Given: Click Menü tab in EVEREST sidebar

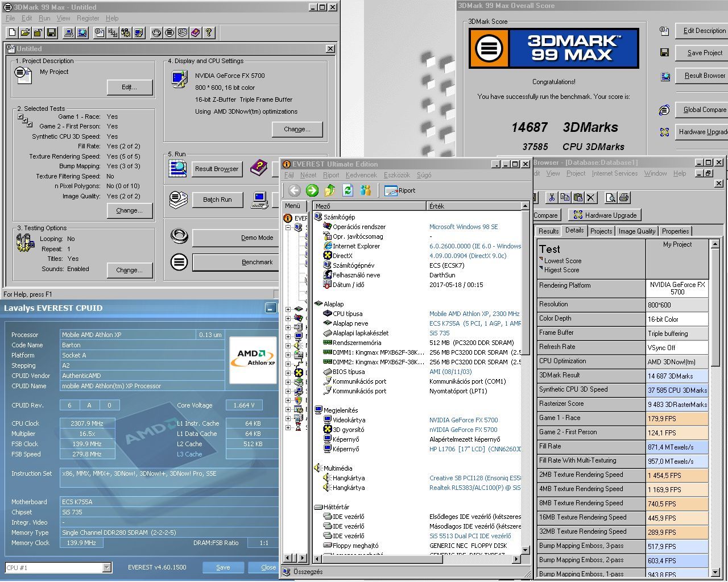Looking at the screenshot, I should 293,206.
